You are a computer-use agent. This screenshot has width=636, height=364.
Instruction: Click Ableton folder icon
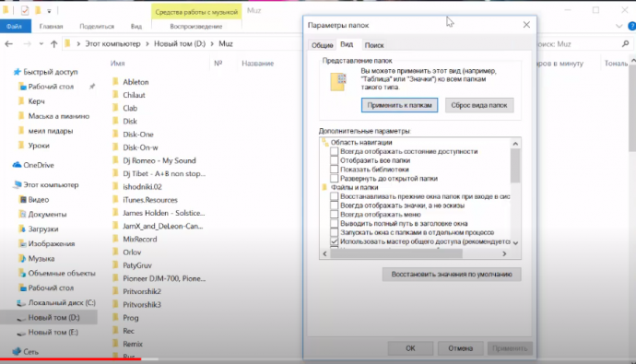[115, 81]
